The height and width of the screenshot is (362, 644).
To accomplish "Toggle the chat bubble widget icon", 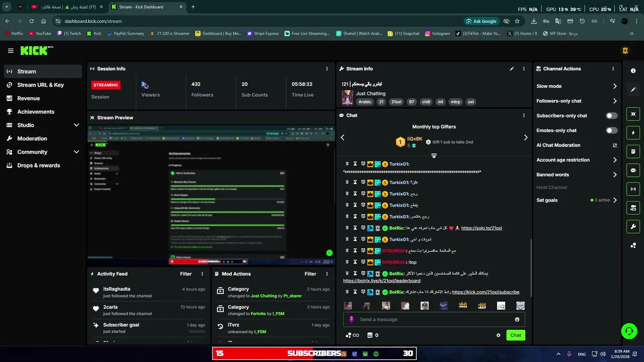I will click(633, 170).
